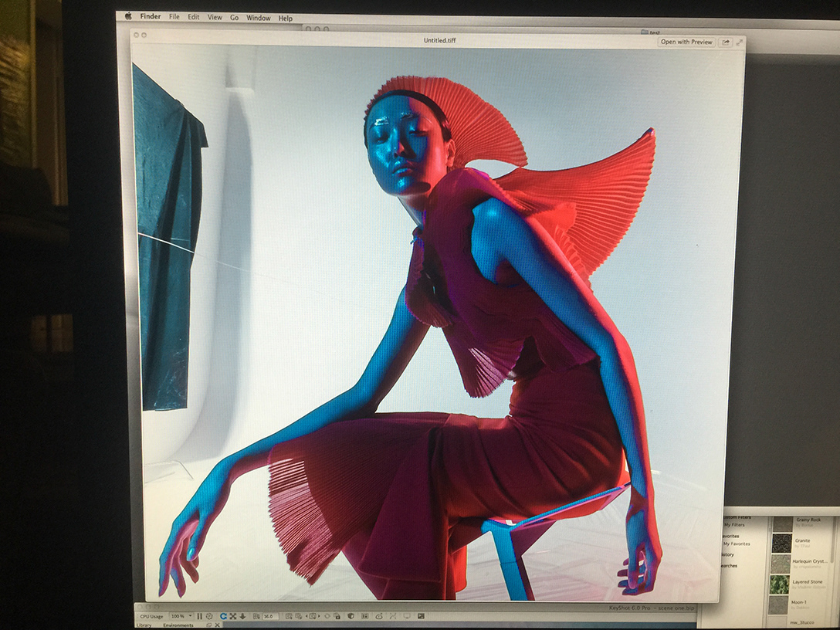Open the File menu
This screenshot has width=840, height=630.
[174, 17]
